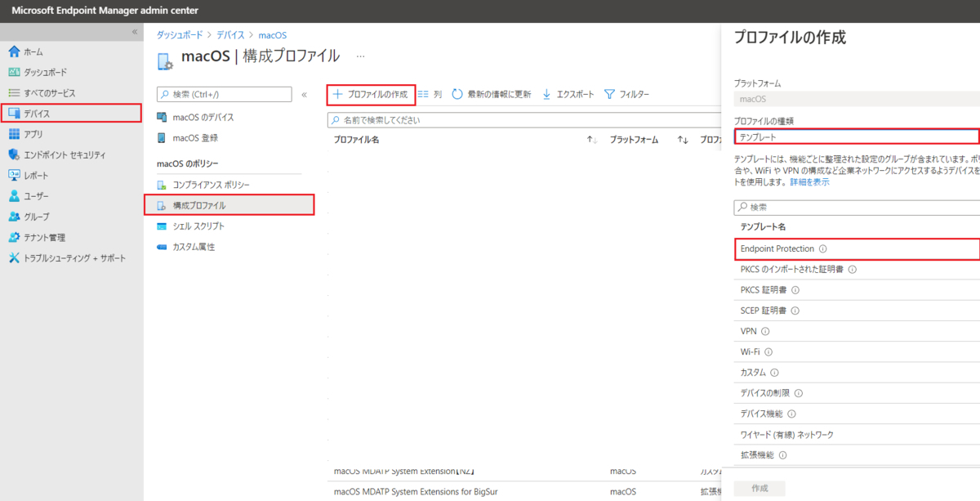Click the 作成 button

[759, 488]
